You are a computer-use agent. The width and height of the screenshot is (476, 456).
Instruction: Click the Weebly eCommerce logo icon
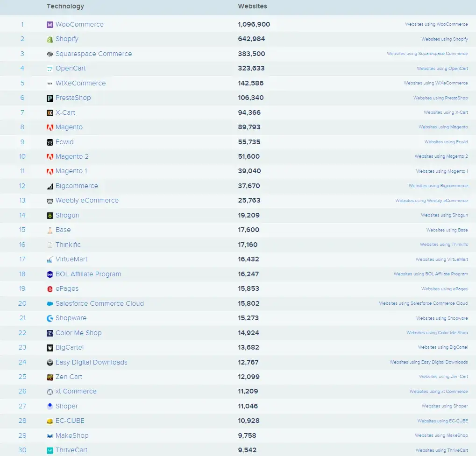point(50,201)
